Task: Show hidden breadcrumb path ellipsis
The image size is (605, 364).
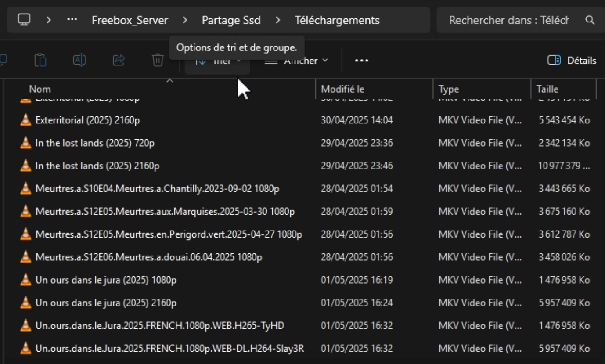Action: (72, 20)
